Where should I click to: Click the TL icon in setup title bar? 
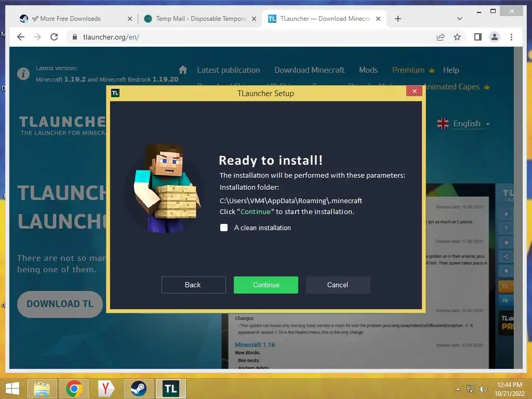pyautogui.click(x=115, y=93)
